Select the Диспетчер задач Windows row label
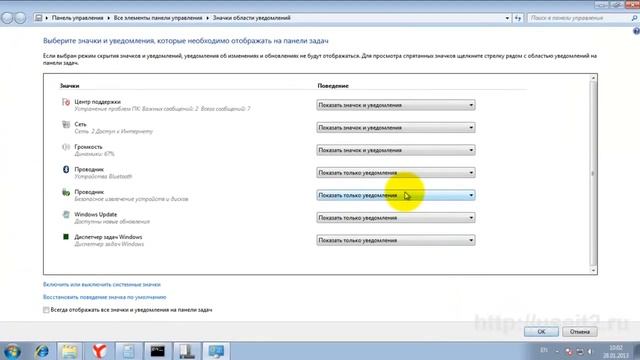The width and height of the screenshot is (640, 360). tap(108, 237)
